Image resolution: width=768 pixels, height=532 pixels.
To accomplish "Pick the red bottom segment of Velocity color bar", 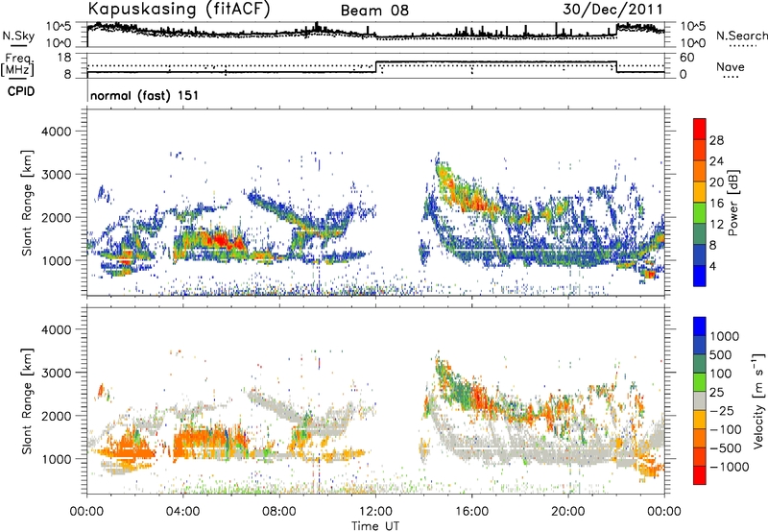I will [x=700, y=475].
